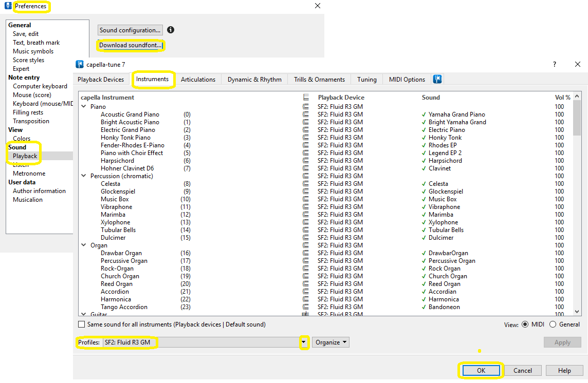Open the Organize dropdown menu
This screenshot has width=588, height=383.
point(330,342)
